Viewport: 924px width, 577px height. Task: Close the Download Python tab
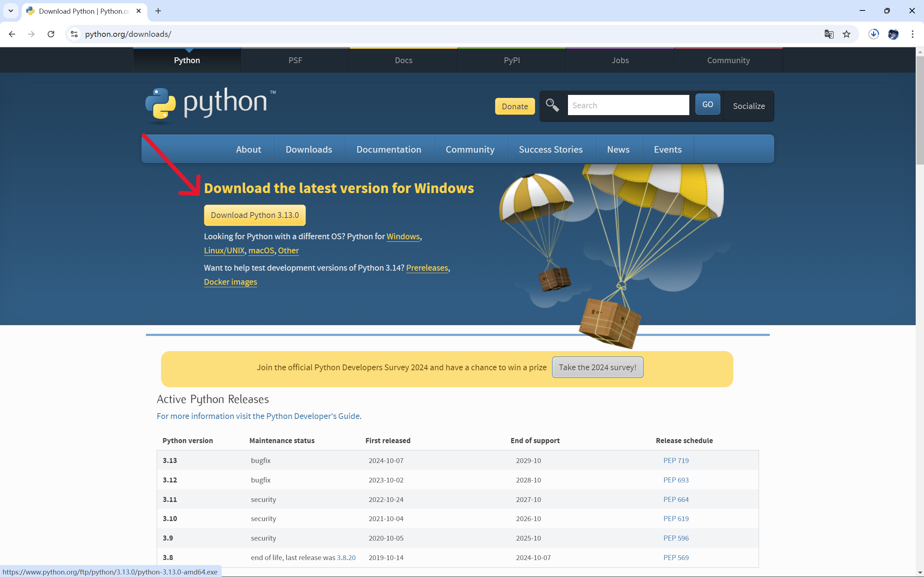coord(139,11)
